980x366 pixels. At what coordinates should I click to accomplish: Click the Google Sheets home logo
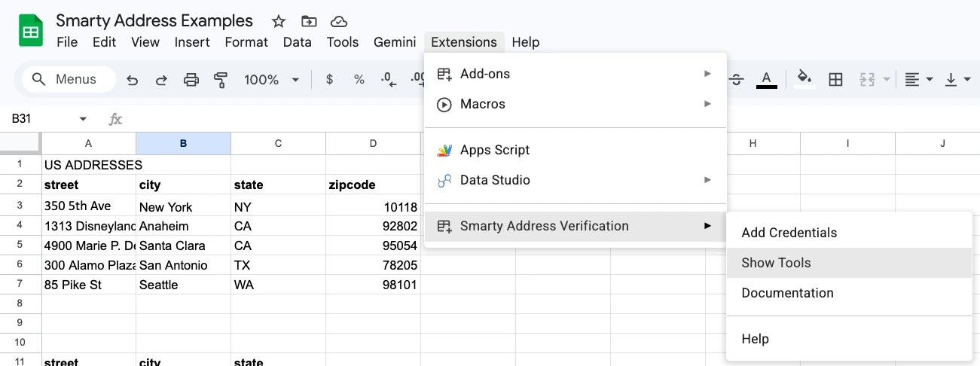[31, 32]
